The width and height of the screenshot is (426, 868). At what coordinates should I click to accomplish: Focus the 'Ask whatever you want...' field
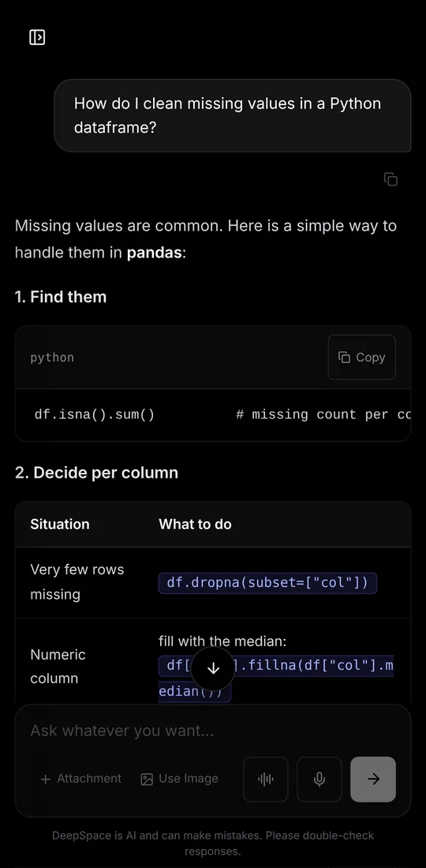[x=213, y=731]
